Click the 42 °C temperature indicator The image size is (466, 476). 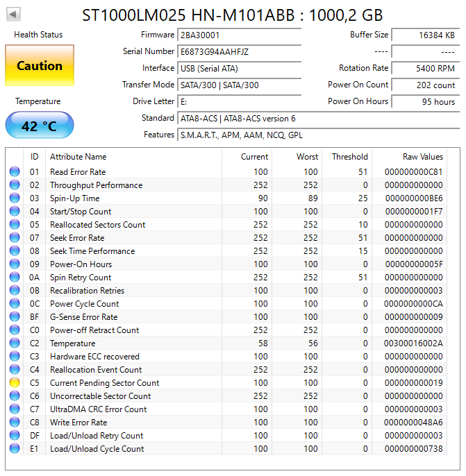(x=40, y=126)
